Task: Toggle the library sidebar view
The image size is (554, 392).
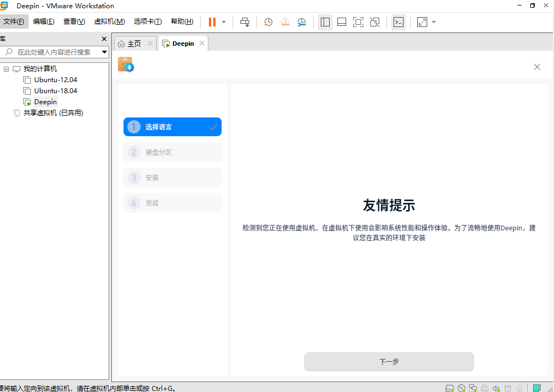Action: tap(325, 22)
